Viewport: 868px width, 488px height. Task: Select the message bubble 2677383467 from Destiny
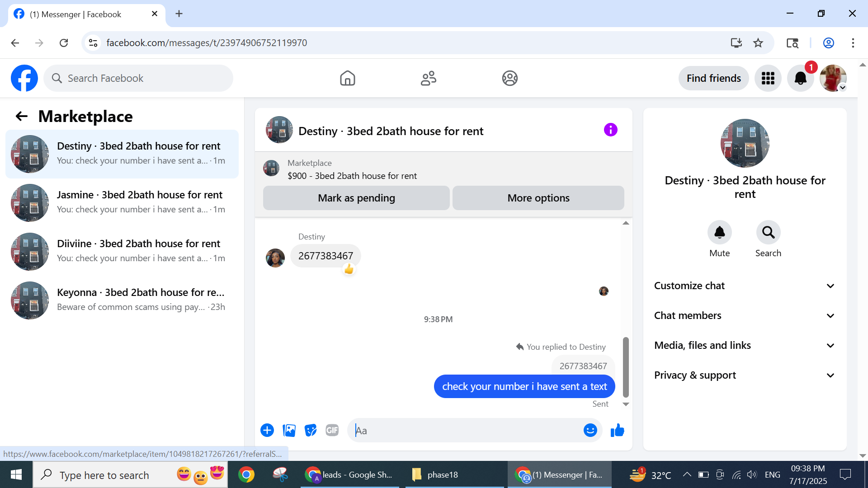point(325,256)
